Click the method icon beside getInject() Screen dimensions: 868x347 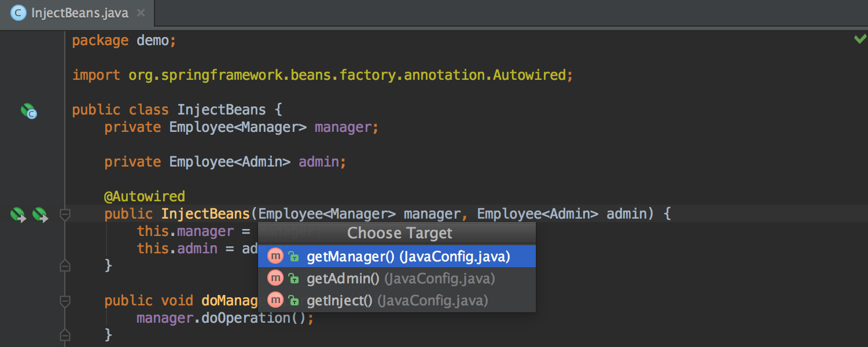pos(275,300)
